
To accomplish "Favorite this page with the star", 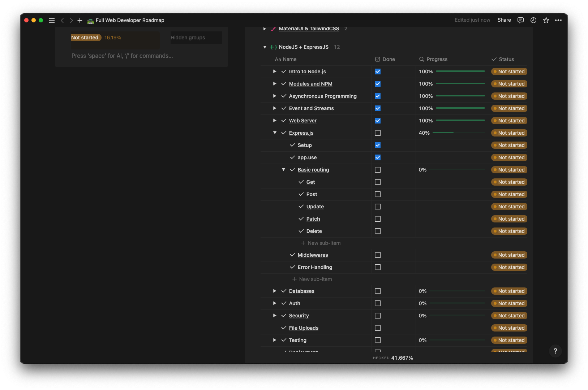I will click(546, 20).
